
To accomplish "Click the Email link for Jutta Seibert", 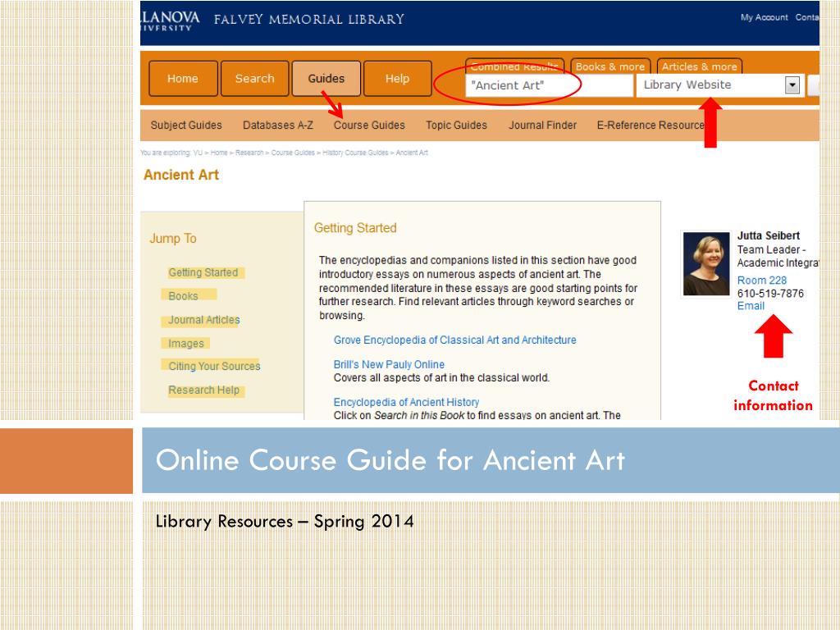I will pos(751,306).
